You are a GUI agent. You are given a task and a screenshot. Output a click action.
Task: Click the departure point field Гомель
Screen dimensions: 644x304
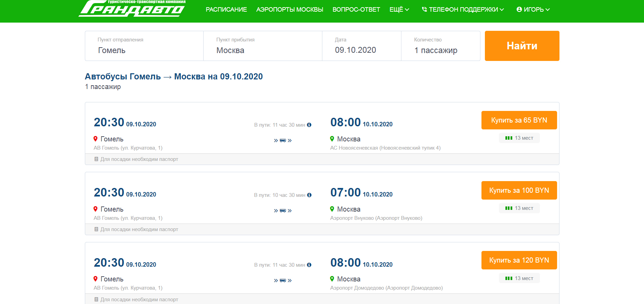click(x=144, y=46)
